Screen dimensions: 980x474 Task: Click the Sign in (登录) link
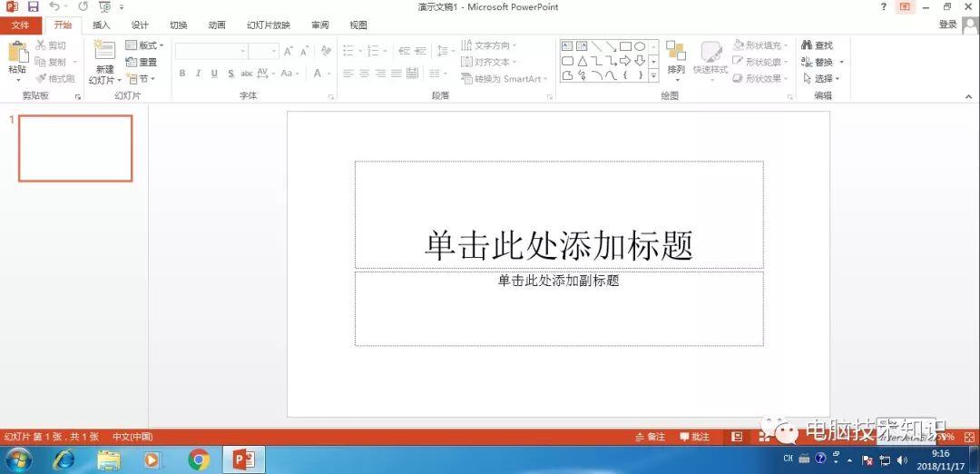tap(947, 25)
